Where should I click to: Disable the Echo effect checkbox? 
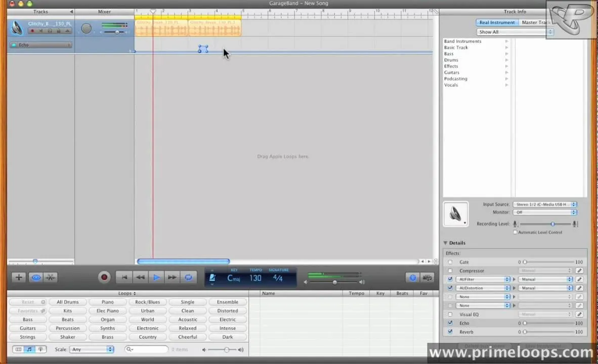click(x=450, y=323)
